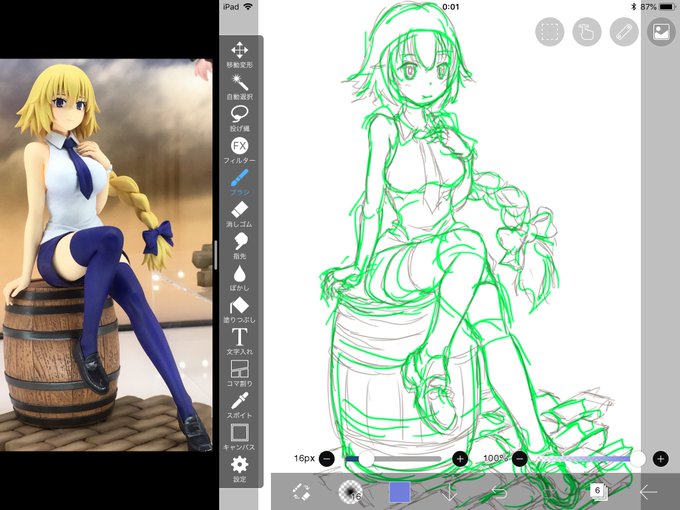Open brush settings thumbnail showing 16
Viewport: 680px width, 510px height.
coord(350,492)
